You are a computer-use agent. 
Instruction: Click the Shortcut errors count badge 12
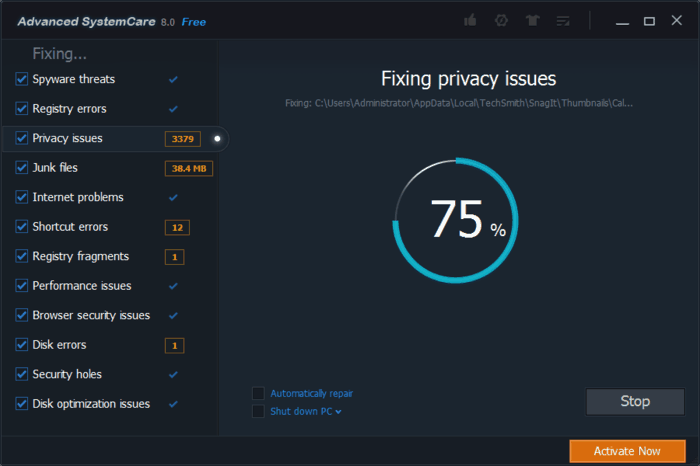(177, 227)
